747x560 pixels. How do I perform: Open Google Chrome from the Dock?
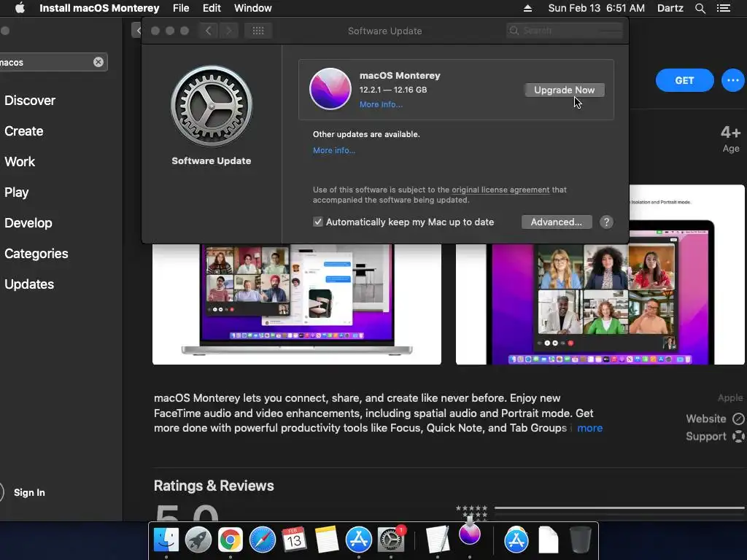(231, 540)
